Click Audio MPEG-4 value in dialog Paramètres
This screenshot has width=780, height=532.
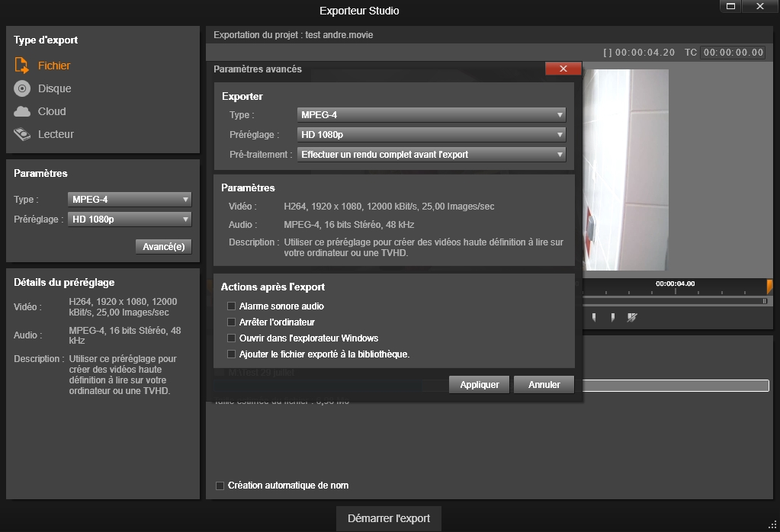point(348,225)
